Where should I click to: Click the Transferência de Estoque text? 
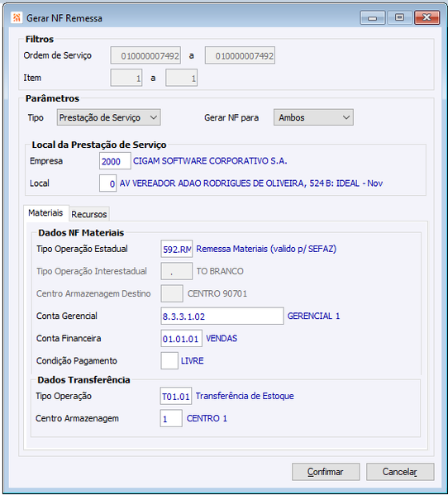coord(245,396)
